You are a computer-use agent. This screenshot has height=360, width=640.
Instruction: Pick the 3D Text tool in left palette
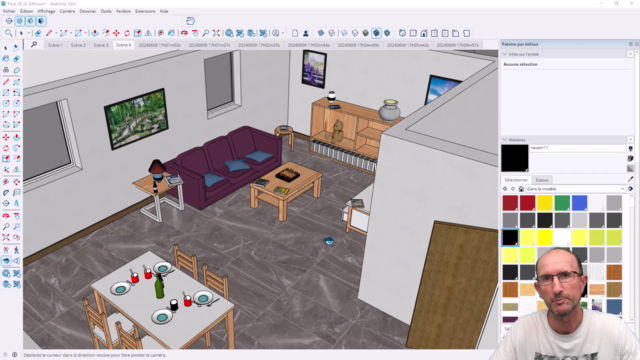pyautogui.click(x=16, y=203)
